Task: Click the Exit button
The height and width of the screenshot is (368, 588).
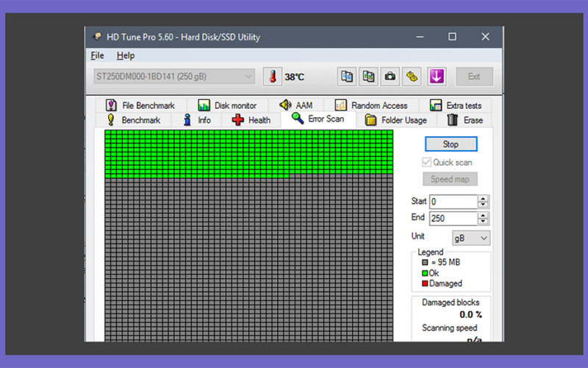Action: click(474, 77)
